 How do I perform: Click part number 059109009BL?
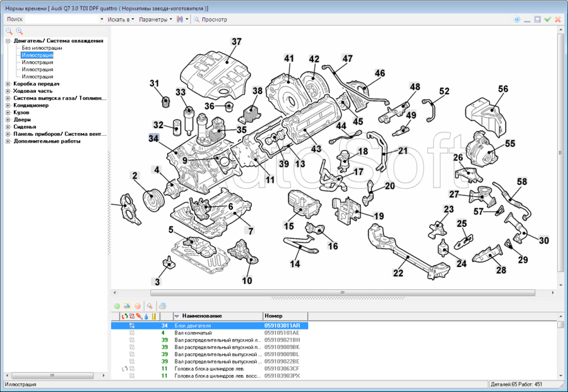pyautogui.click(x=282, y=354)
